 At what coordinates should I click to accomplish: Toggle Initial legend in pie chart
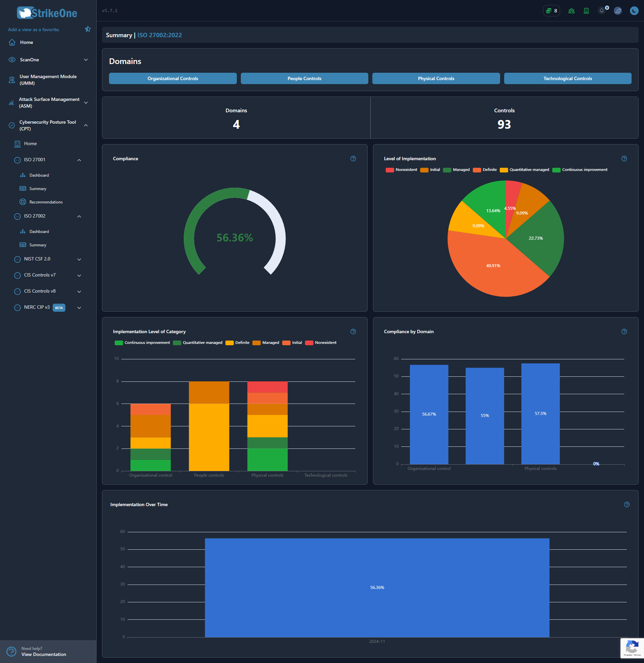click(430, 170)
